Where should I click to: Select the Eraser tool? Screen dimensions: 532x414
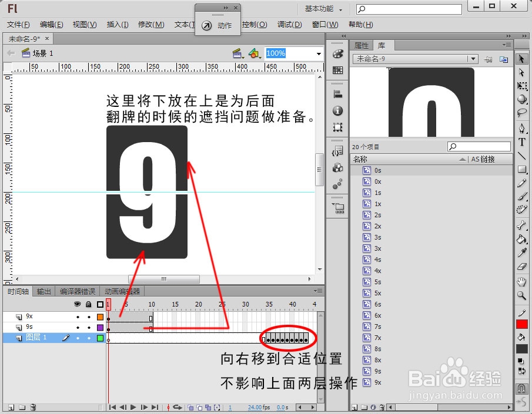pyautogui.click(x=522, y=267)
